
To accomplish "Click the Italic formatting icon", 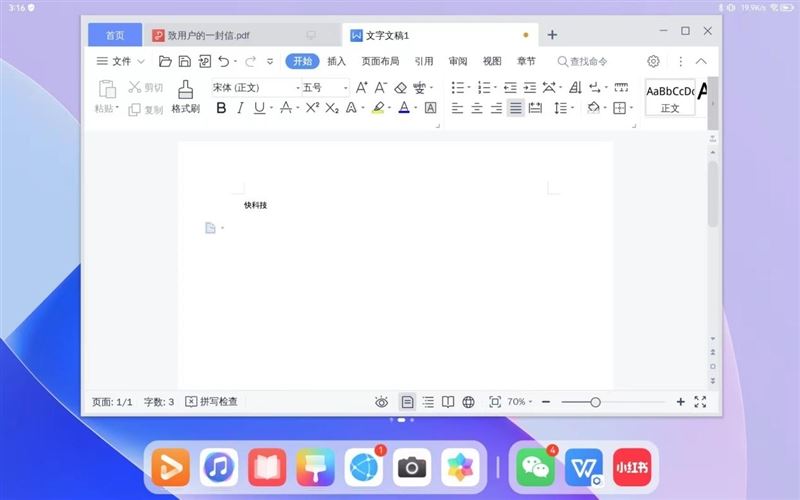I will 240,108.
